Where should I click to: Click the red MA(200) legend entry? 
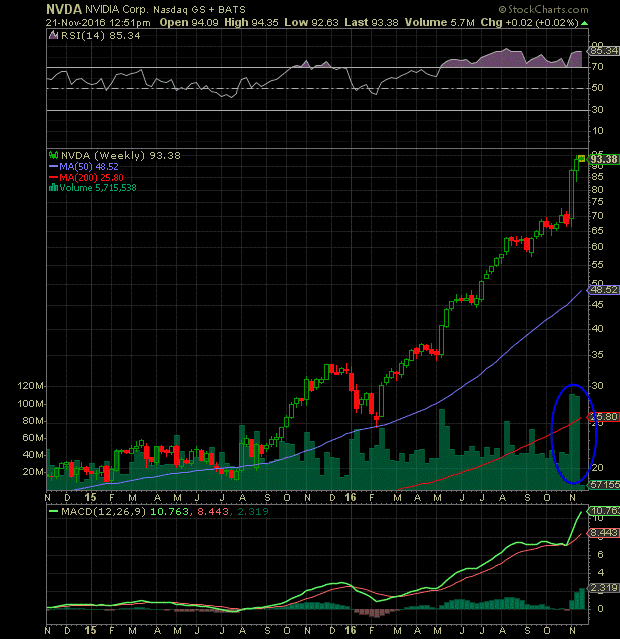pos(91,176)
